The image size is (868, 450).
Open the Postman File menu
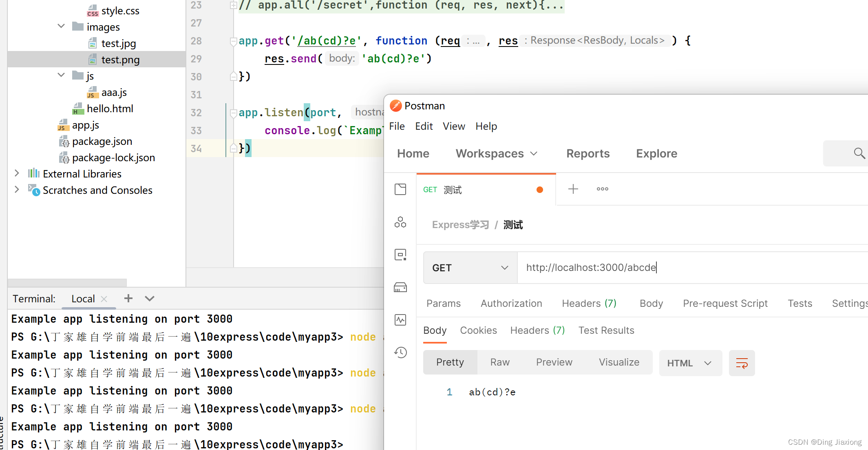click(x=397, y=126)
